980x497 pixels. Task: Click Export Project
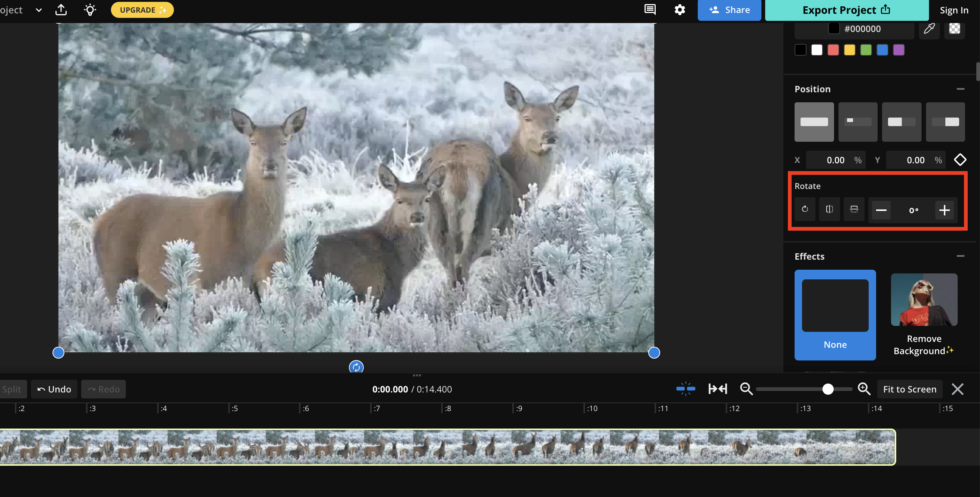(846, 10)
